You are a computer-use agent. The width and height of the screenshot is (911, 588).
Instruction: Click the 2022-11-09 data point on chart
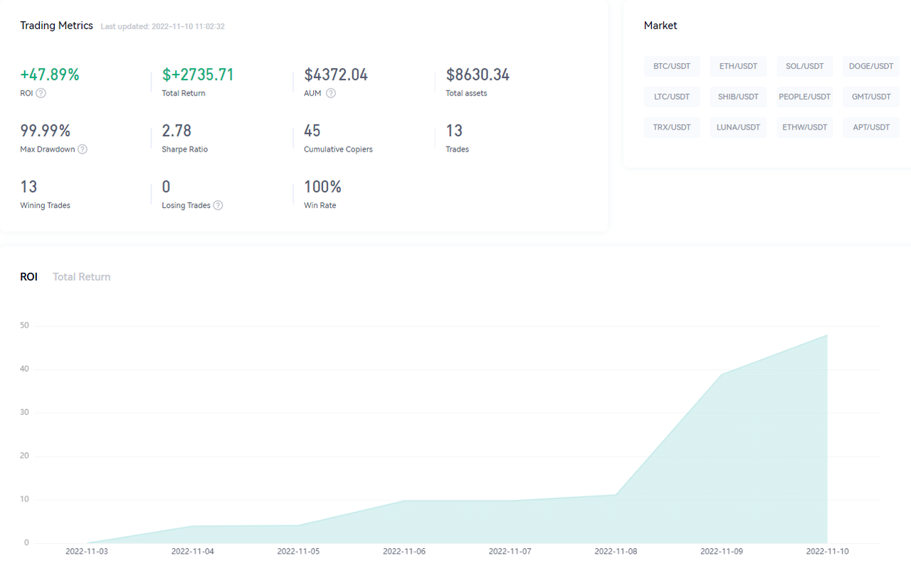click(722, 374)
